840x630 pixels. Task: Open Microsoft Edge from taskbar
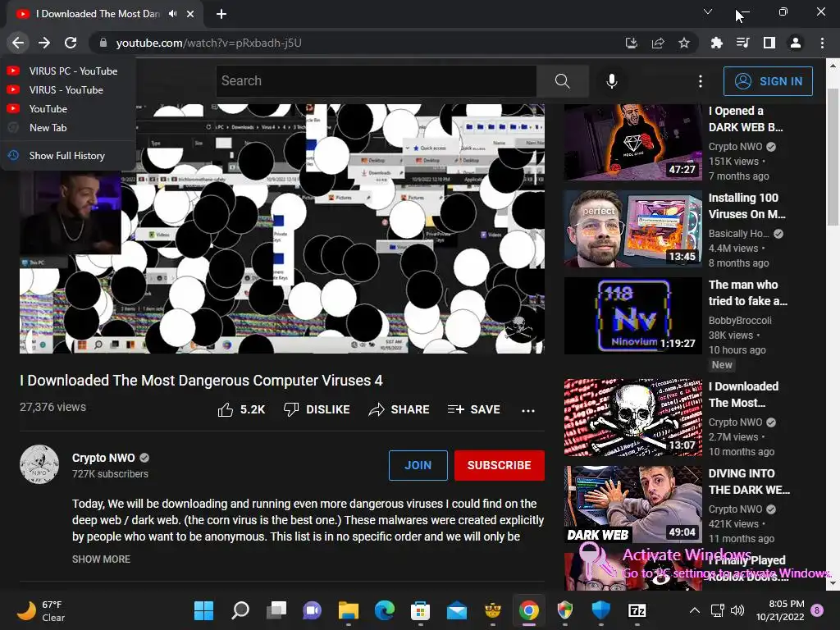[x=385, y=610]
